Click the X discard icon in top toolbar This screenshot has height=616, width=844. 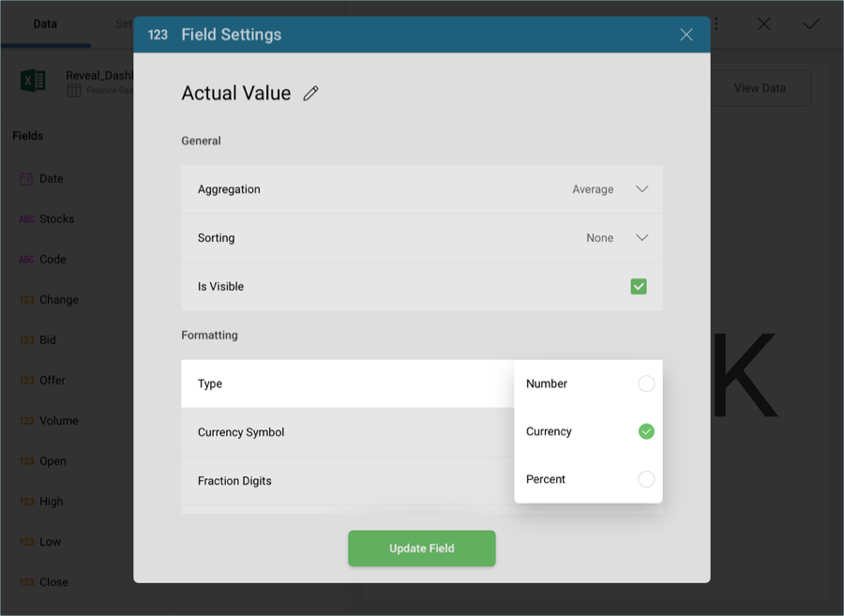coord(764,24)
